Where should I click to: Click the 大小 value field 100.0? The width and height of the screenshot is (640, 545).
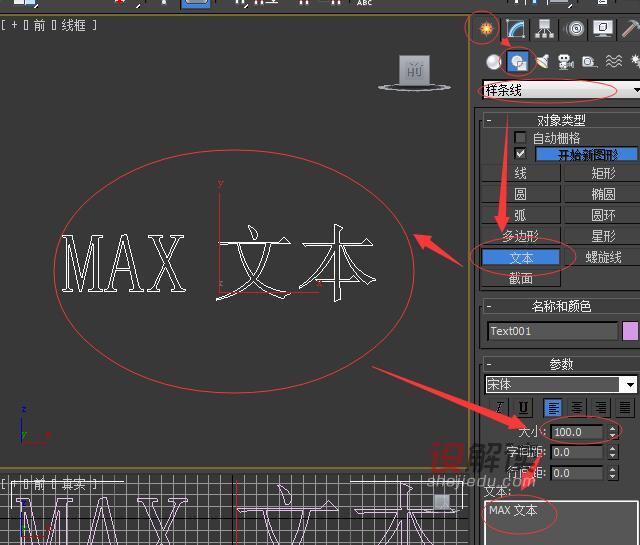(577, 432)
